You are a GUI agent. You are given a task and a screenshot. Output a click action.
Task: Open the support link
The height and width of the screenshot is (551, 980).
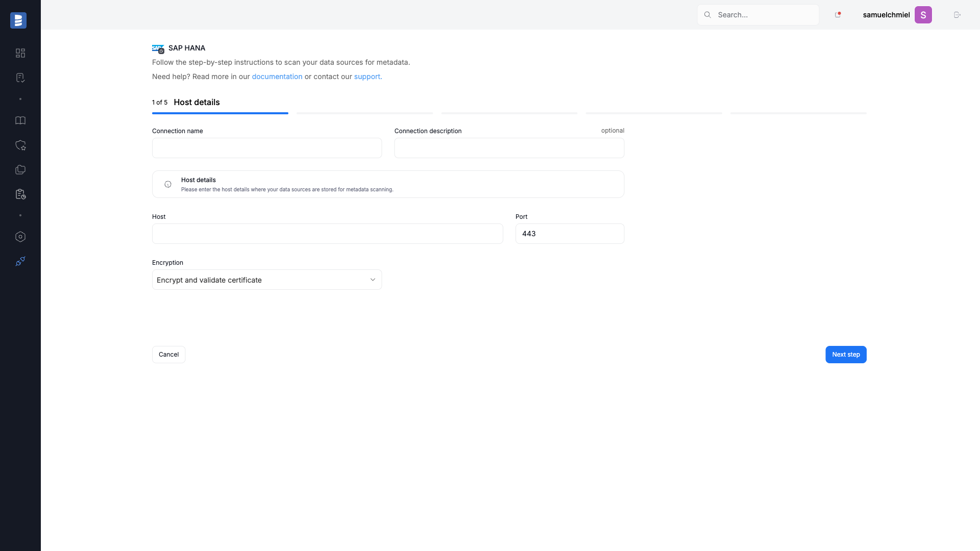click(x=367, y=77)
